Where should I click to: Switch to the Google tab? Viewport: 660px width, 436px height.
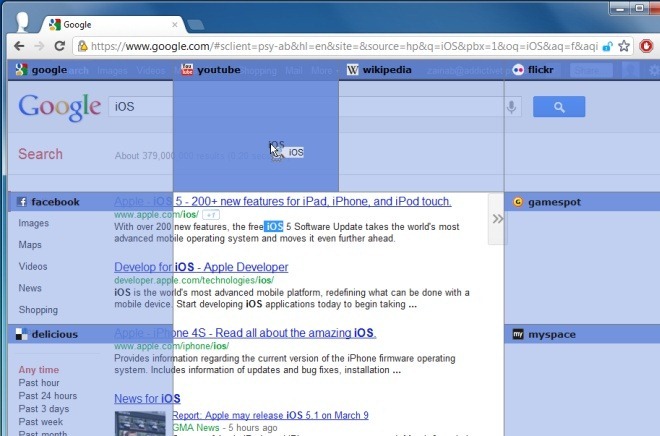(x=114, y=25)
